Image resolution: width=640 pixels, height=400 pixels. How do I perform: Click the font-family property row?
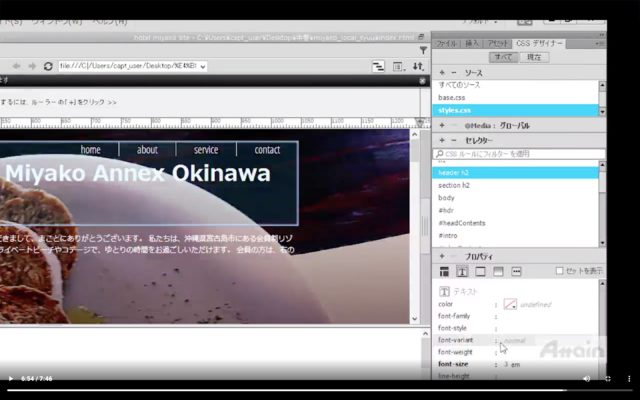coord(515,316)
